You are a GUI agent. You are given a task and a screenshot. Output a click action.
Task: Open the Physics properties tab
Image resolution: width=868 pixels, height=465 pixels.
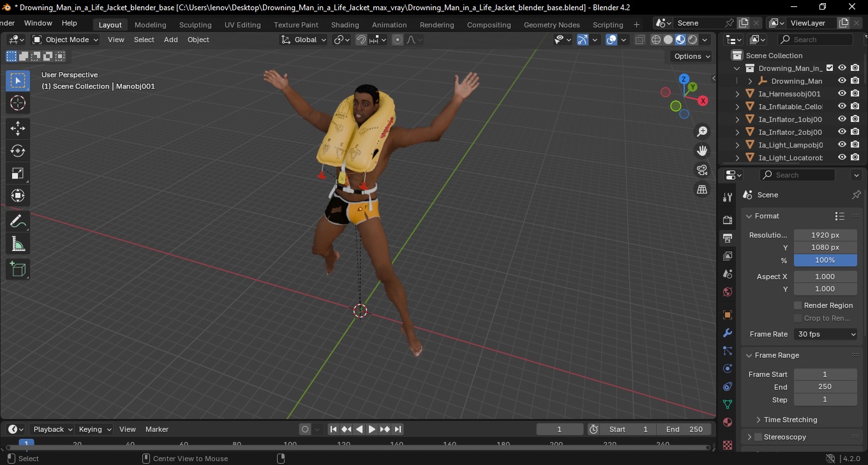pyautogui.click(x=728, y=369)
